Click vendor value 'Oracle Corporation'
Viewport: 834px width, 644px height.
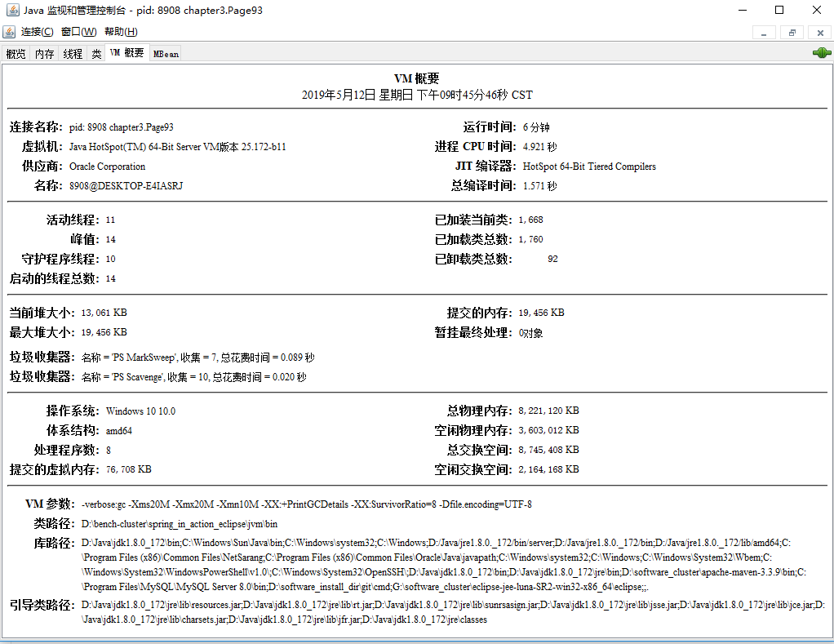(x=107, y=167)
